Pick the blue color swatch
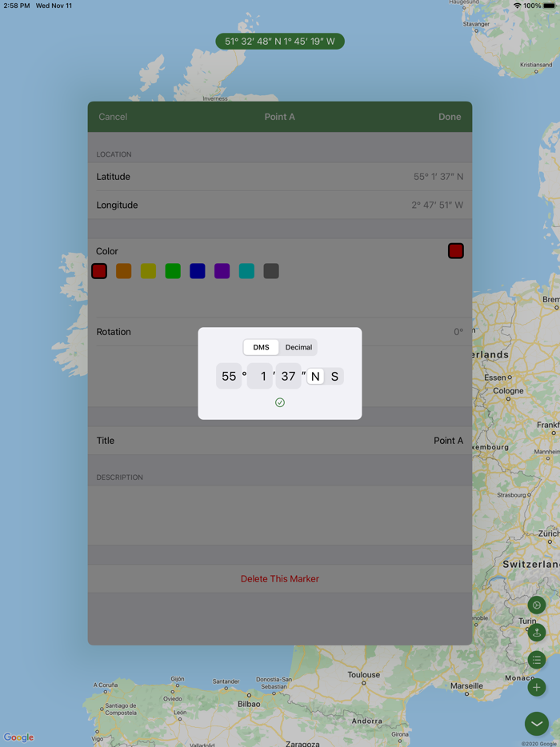 coord(198,271)
